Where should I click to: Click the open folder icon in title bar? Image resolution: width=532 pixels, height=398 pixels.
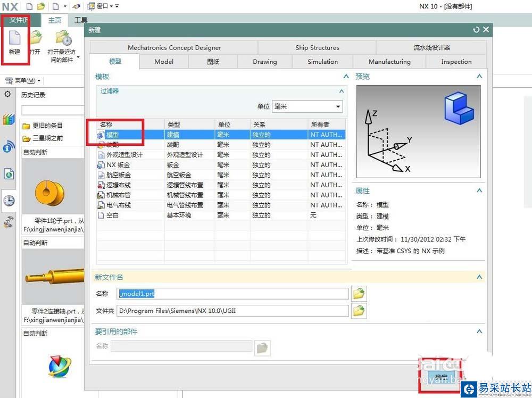[41, 6]
